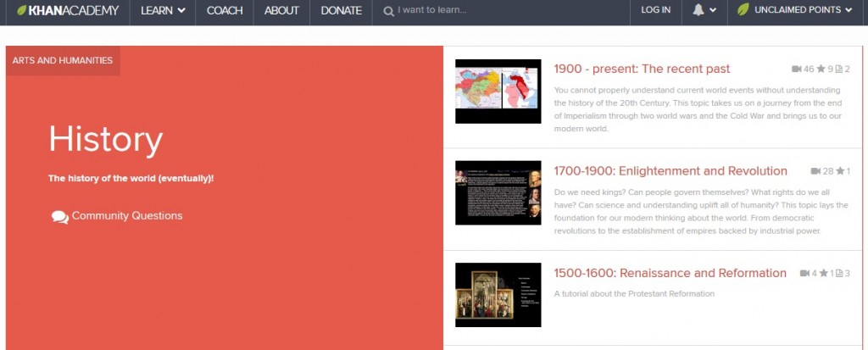This screenshot has height=350, width=868.
Task: Open notifications bell icon
Action: (x=698, y=10)
